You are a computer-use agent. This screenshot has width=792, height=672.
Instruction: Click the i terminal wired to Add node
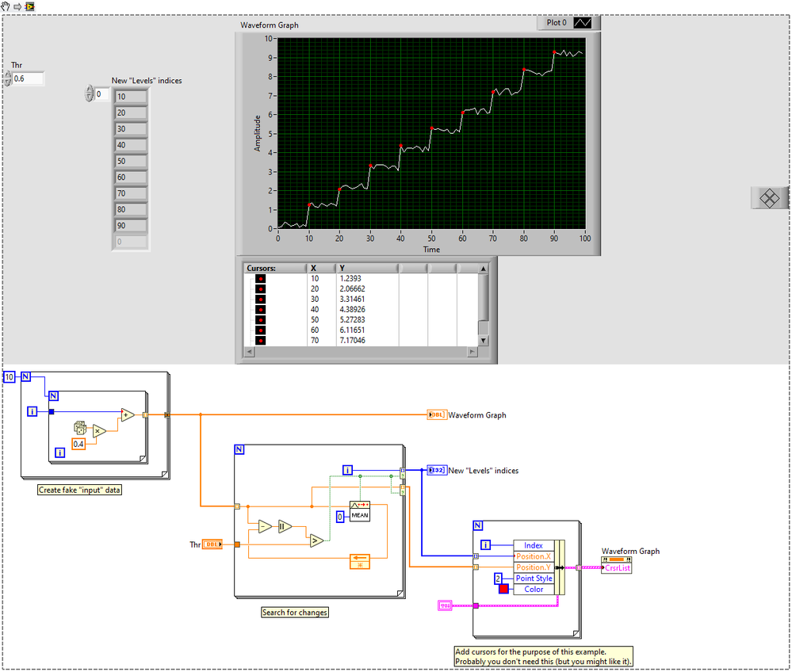[32, 411]
